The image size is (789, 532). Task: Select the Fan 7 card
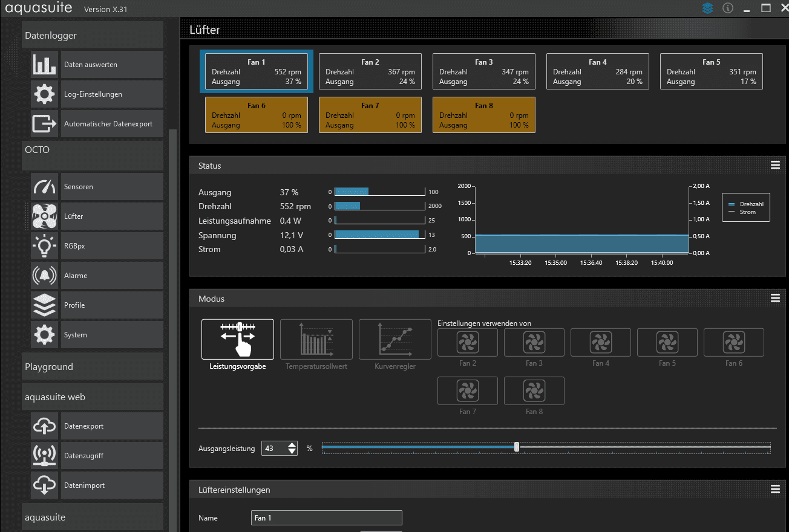click(x=370, y=115)
